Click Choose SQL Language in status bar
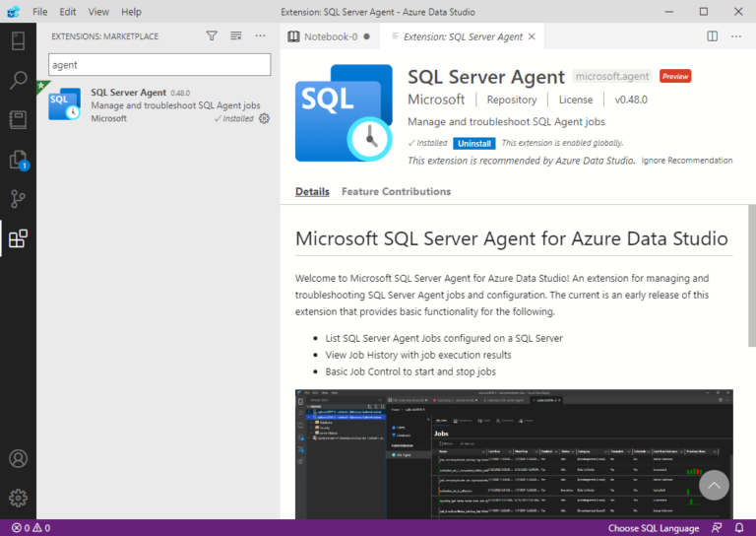 tap(654, 528)
